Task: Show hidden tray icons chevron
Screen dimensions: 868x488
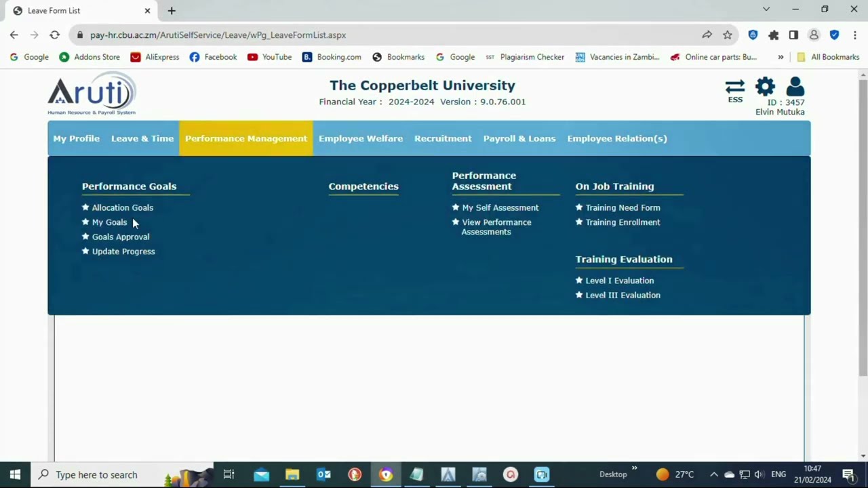Action: tap(713, 474)
